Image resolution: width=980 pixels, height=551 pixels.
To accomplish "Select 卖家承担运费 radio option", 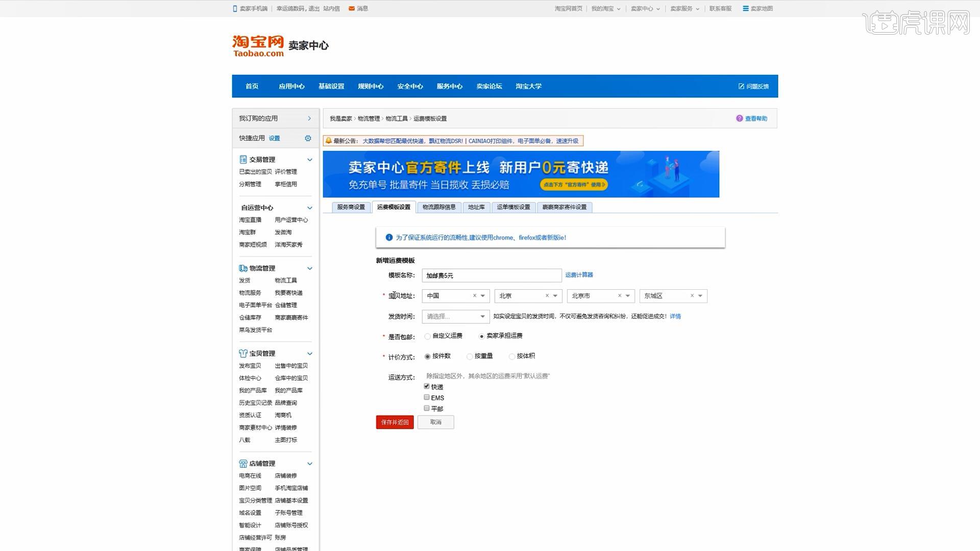I will pyautogui.click(x=481, y=337).
